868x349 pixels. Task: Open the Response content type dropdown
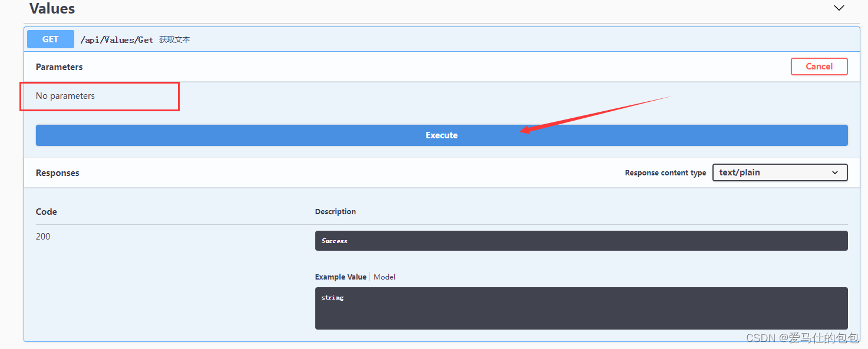coord(780,172)
